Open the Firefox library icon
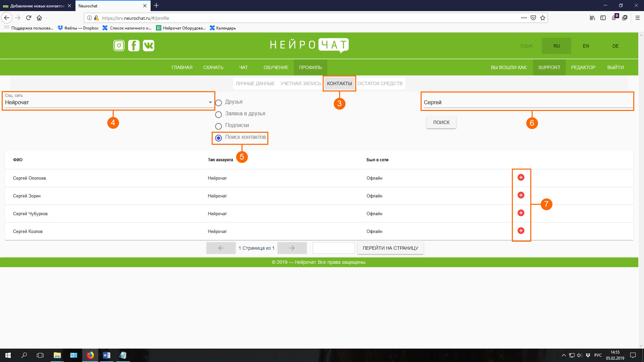 click(592, 18)
